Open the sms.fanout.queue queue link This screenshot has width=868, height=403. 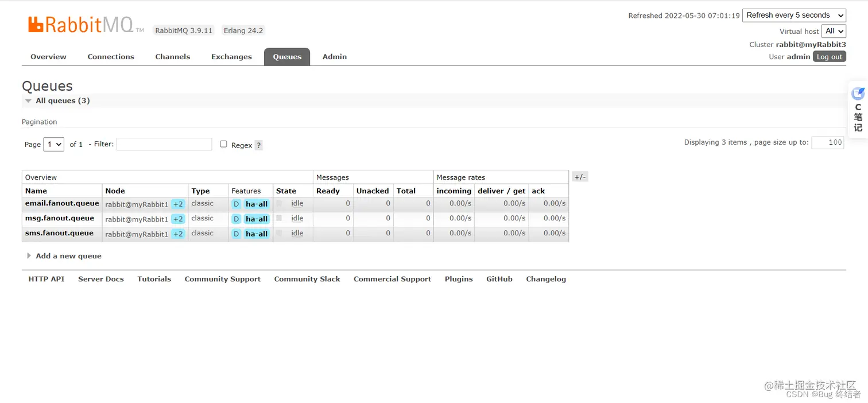coord(59,233)
